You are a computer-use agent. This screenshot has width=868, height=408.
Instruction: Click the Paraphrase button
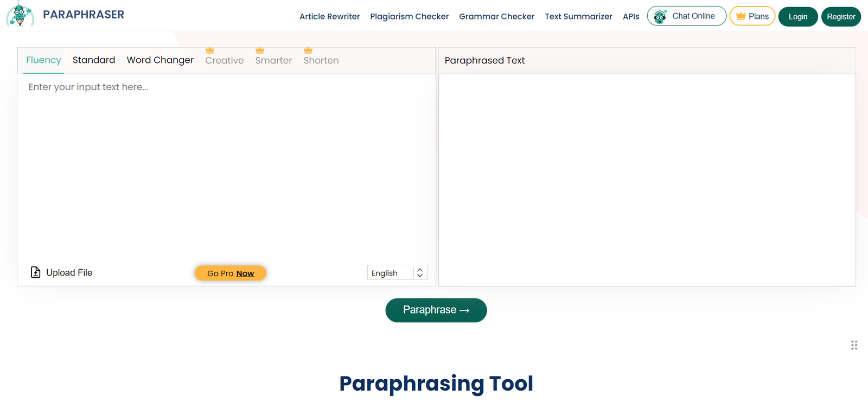[436, 310]
